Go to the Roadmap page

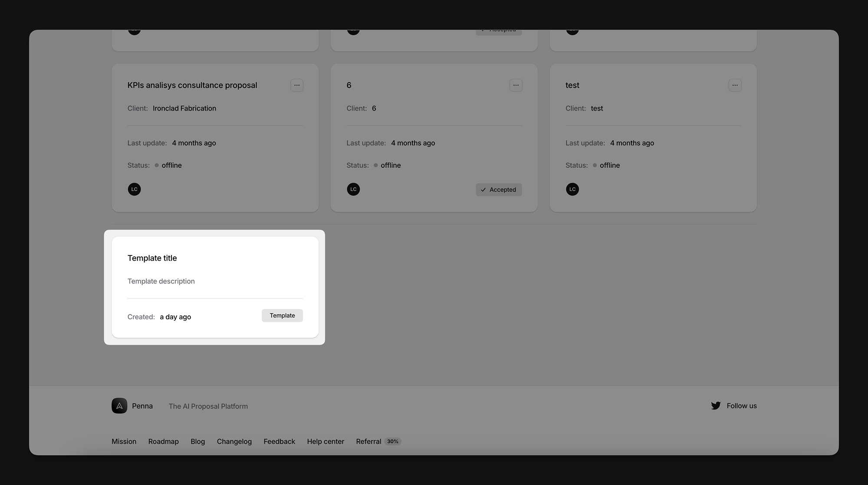click(x=163, y=441)
